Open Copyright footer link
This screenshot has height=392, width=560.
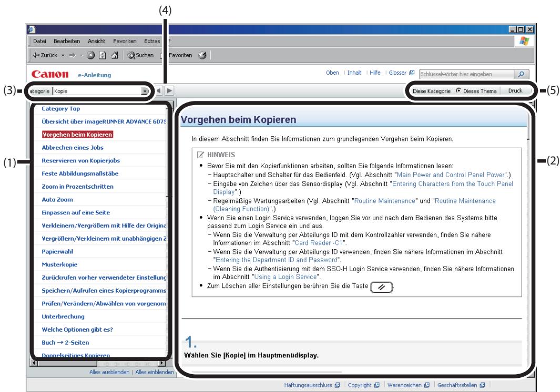(360, 385)
